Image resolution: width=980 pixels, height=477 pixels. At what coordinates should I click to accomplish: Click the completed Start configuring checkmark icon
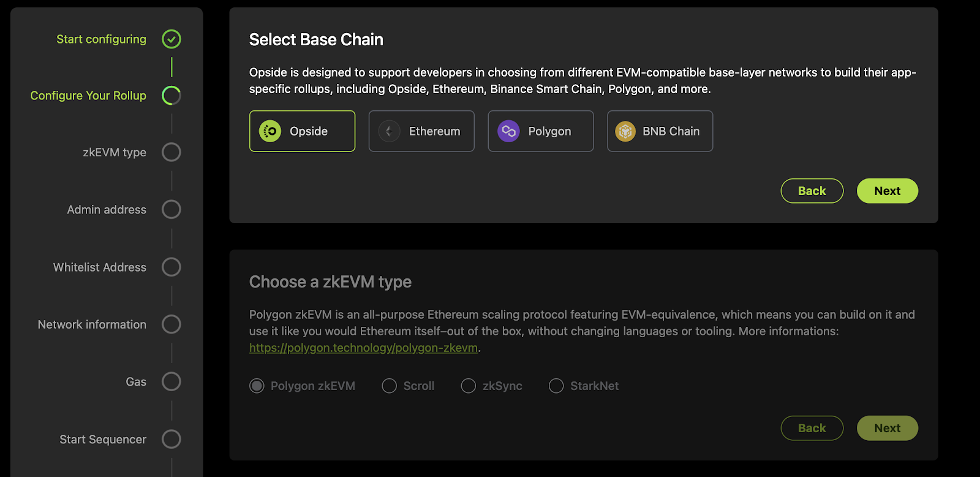(171, 39)
